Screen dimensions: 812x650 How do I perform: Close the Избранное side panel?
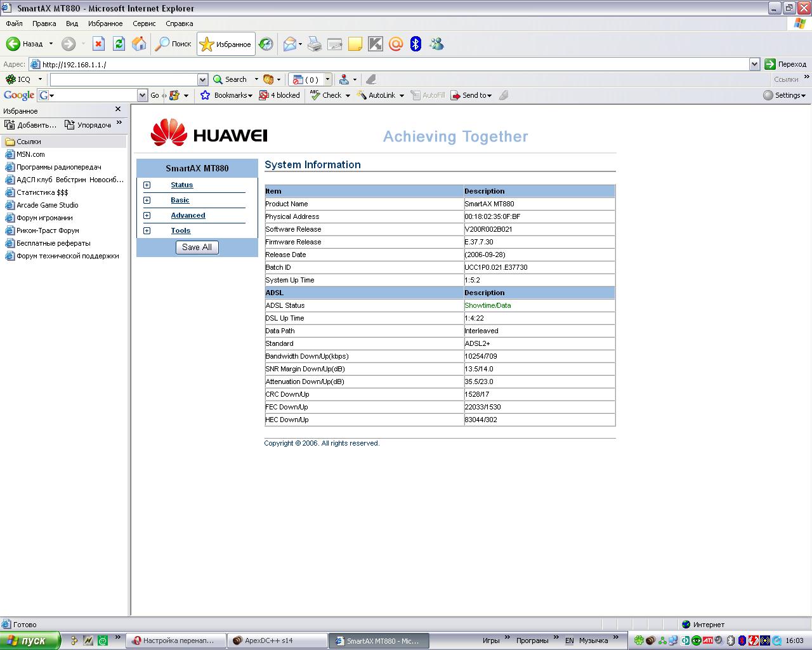click(x=118, y=109)
